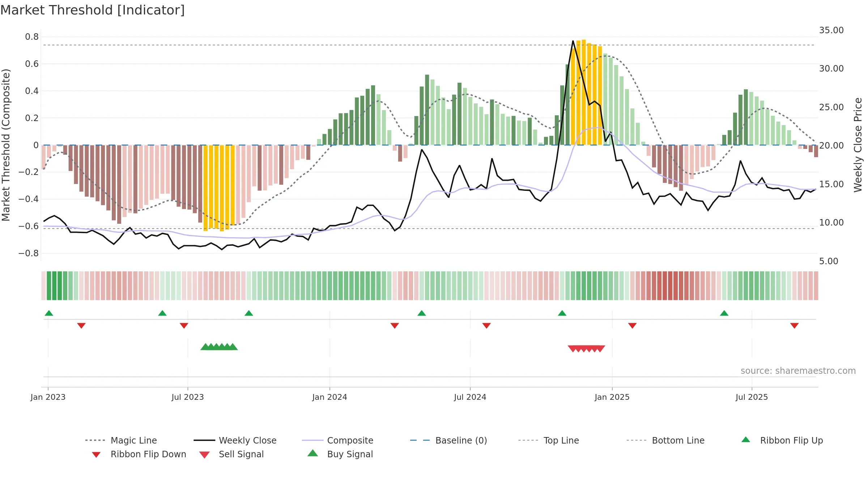Click the Ribbon Flip Down legend triangle
This screenshot has height=488, width=868.
tap(96, 454)
